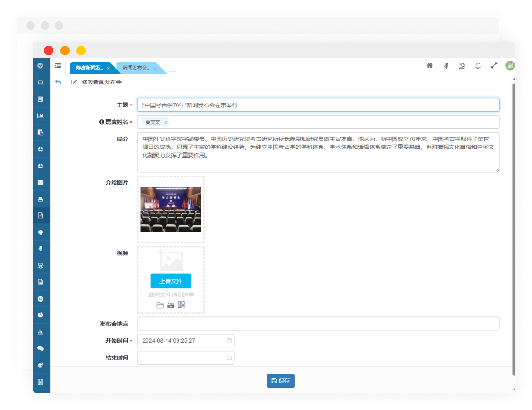This screenshot has width=532, height=410.
Task: Toggle fullscreen with the expand arrows icon
Action: tap(494, 66)
